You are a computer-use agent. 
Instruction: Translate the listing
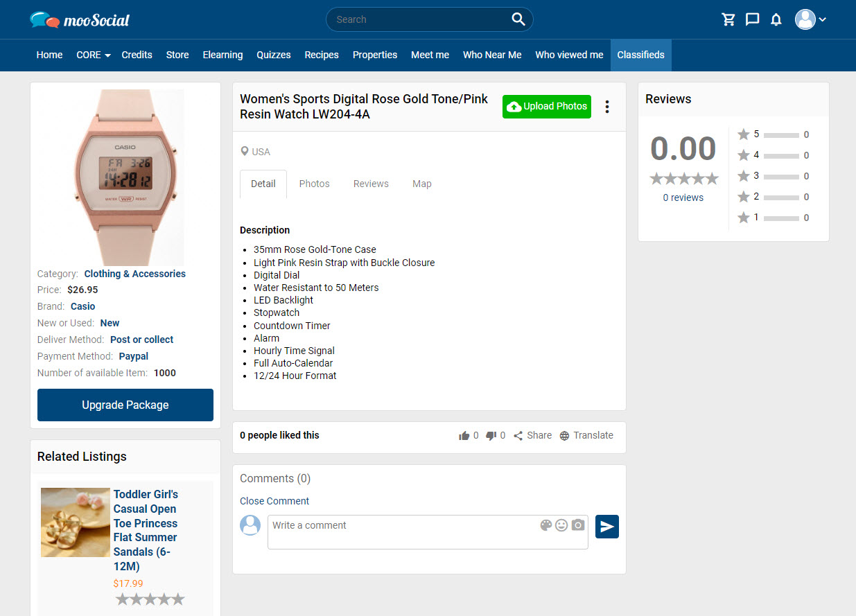tap(586, 436)
